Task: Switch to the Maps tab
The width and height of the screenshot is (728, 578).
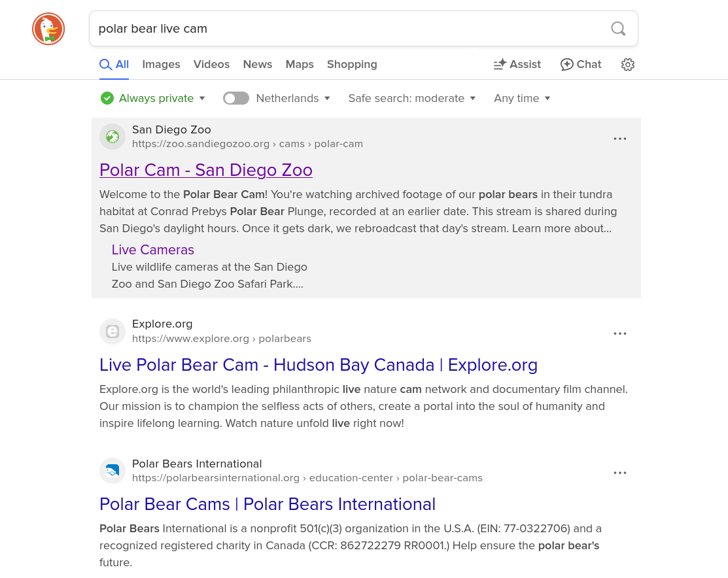Action: 300,65
